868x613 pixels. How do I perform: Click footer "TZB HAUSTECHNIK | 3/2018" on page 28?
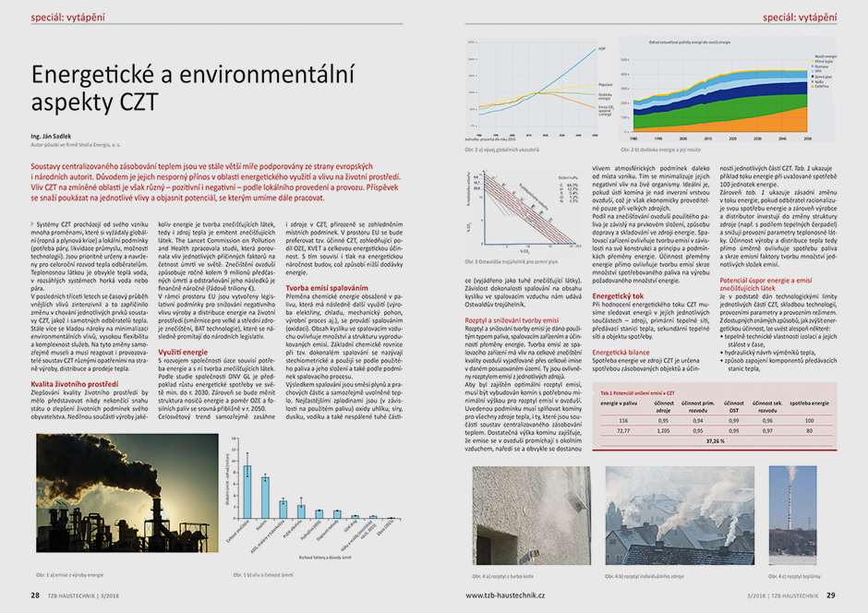click(84, 595)
